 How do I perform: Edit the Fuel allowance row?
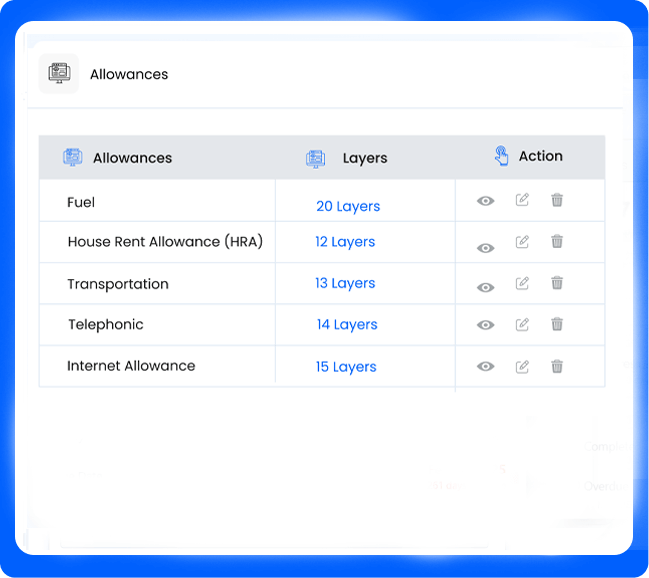[522, 200]
